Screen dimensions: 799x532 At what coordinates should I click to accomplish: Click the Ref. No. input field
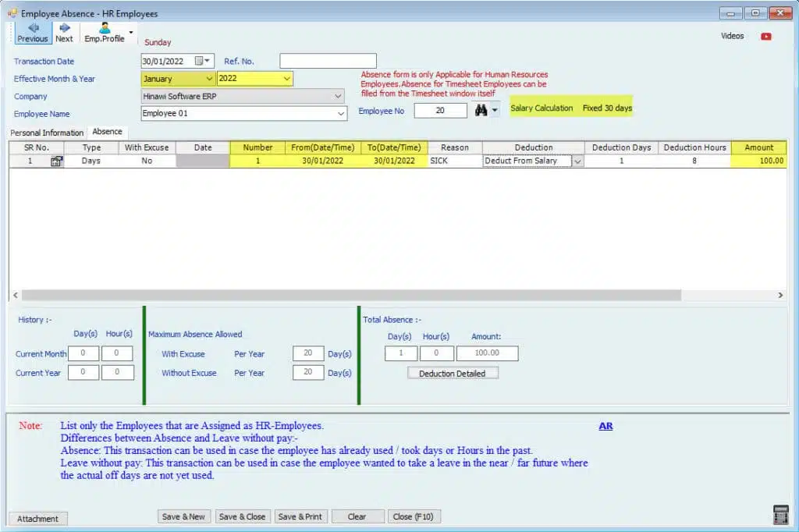(x=328, y=61)
